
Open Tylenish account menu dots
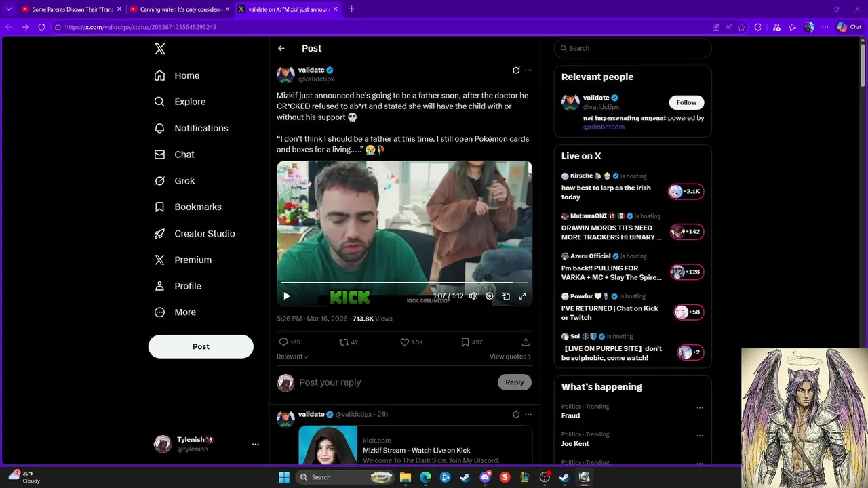click(x=256, y=444)
